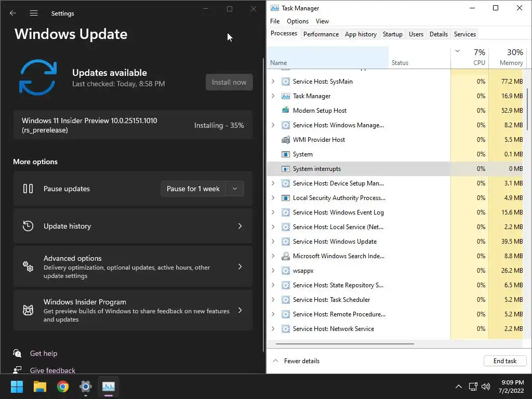Switch to the Users tab
Image resolution: width=532 pixels, height=399 pixels.
(x=416, y=34)
